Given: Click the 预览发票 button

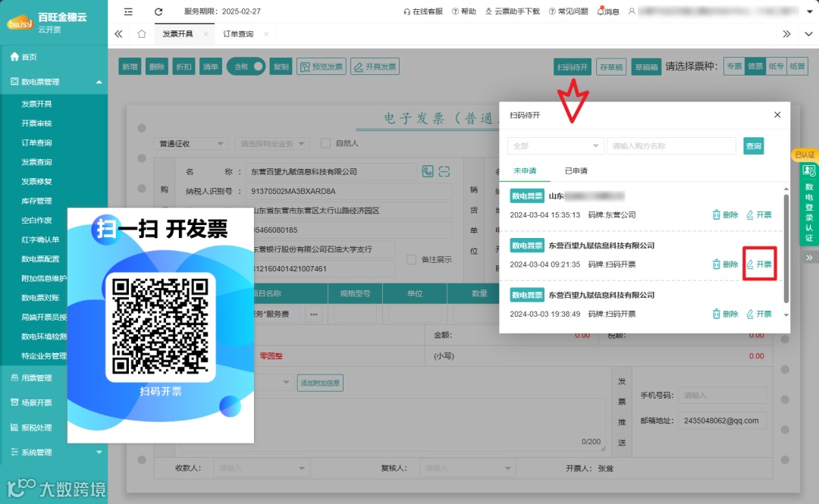Looking at the screenshot, I should (x=322, y=67).
